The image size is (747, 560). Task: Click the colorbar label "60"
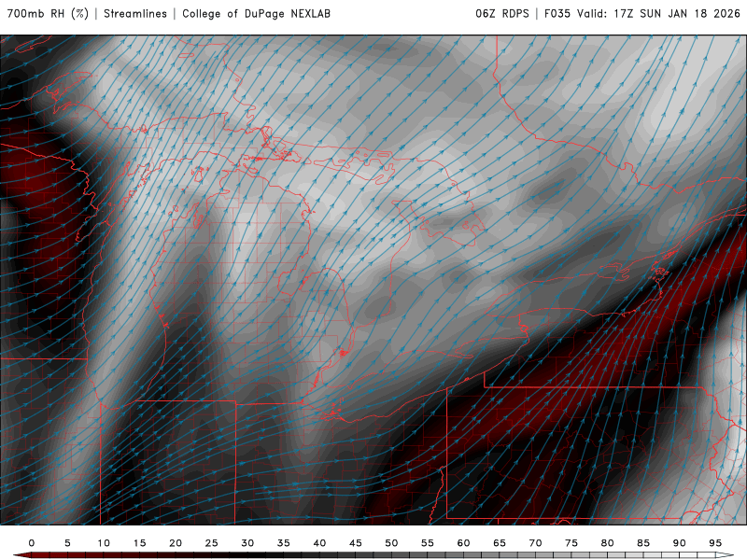pyautogui.click(x=463, y=543)
